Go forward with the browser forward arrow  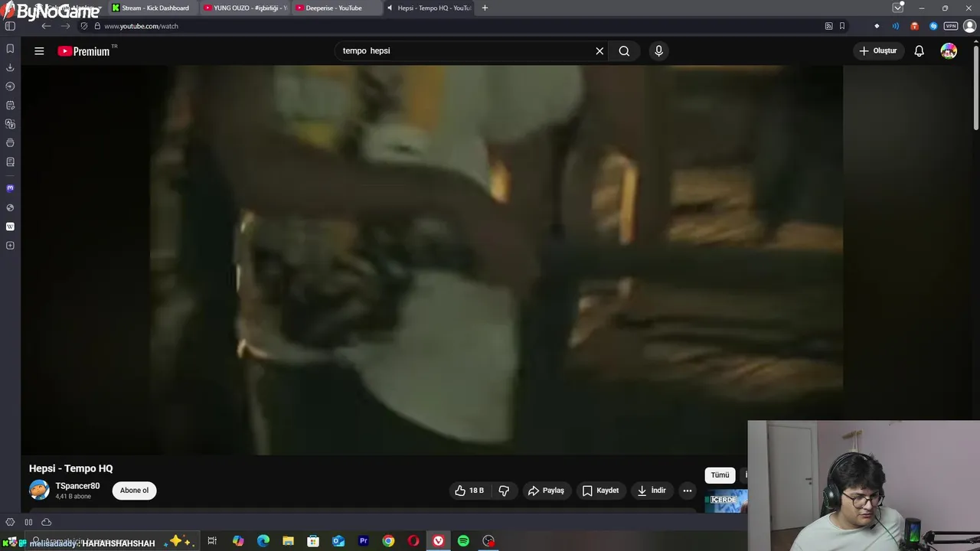pos(65,26)
